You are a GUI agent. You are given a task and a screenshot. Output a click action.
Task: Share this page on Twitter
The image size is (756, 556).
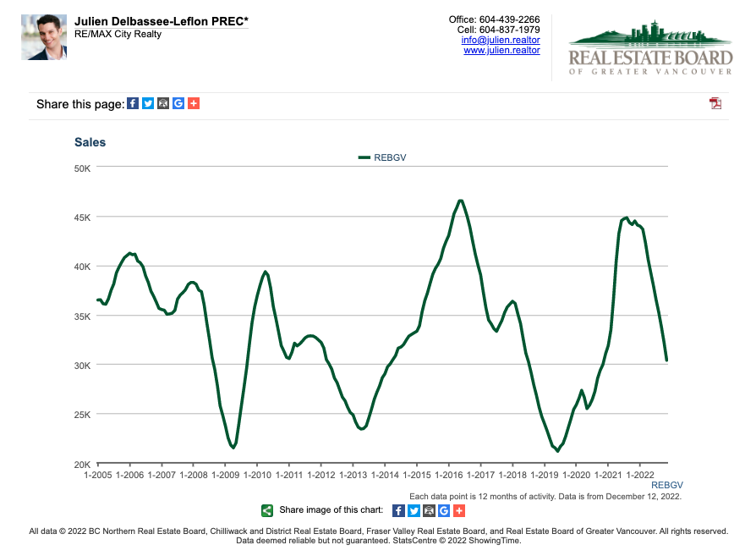click(148, 103)
